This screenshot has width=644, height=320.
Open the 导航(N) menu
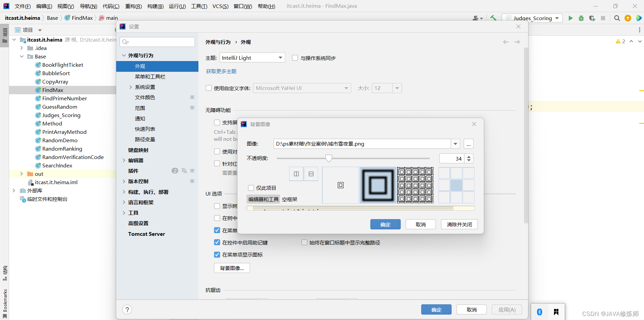pyautogui.click(x=88, y=6)
